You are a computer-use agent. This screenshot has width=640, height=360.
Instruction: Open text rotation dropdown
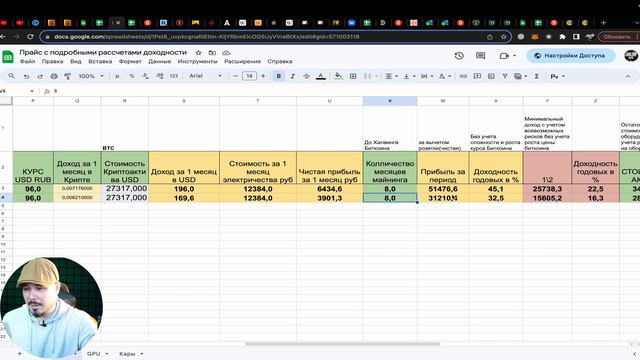coord(444,76)
